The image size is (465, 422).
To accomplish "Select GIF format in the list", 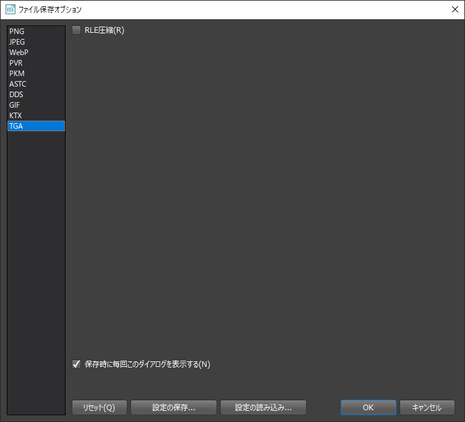I will tap(36, 105).
